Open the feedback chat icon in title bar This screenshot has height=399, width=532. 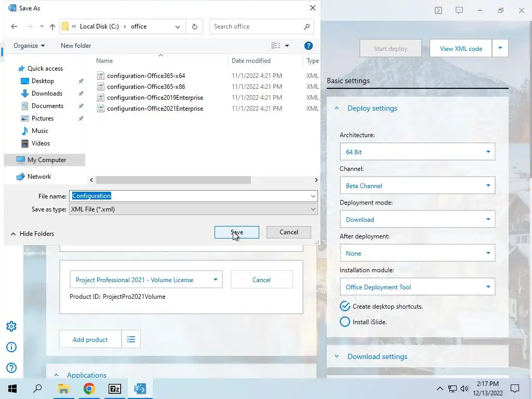coord(459,10)
